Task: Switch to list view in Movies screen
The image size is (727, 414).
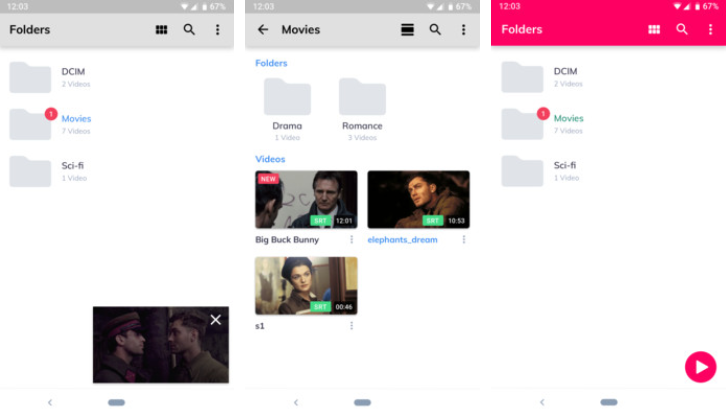Action: (407, 30)
